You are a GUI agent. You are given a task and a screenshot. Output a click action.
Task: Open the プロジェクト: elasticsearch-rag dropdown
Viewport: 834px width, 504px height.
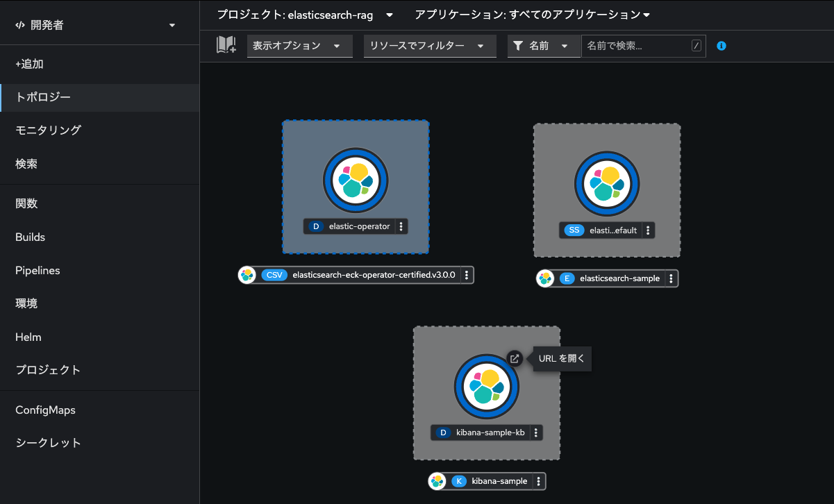pyautogui.click(x=305, y=15)
